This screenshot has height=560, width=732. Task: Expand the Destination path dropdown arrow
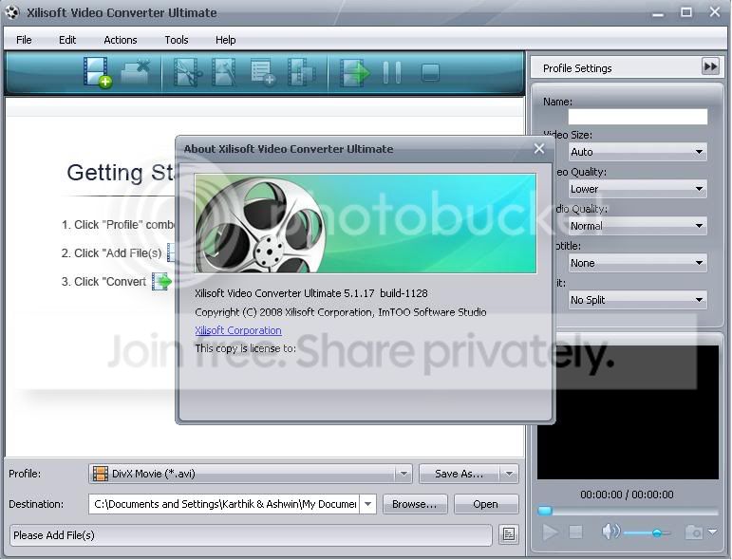pos(367,504)
